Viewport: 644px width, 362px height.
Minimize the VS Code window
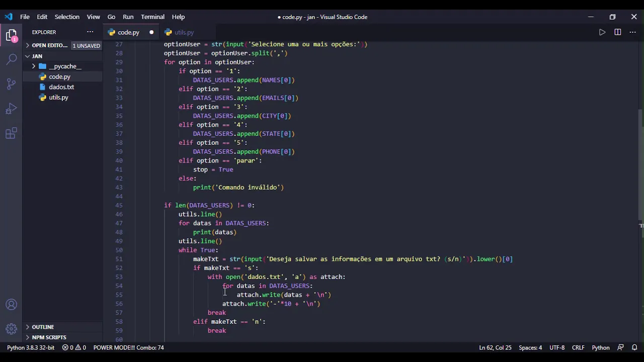click(591, 17)
